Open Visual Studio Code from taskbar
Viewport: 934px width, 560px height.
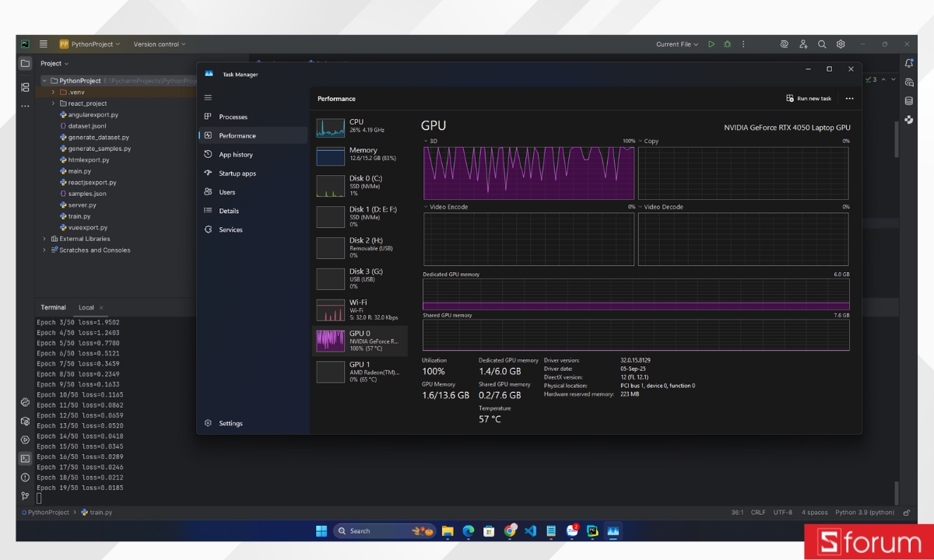pyautogui.click(x=530, y=531)
